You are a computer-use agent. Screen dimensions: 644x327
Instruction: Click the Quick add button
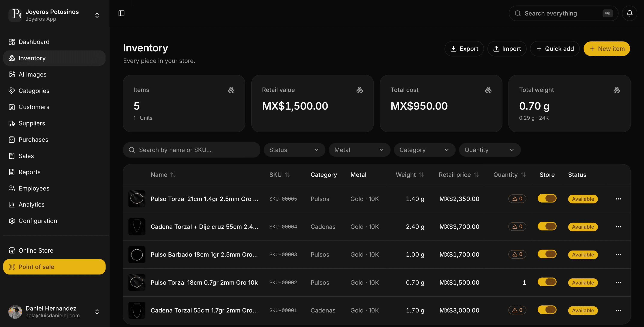pos(554,48)
